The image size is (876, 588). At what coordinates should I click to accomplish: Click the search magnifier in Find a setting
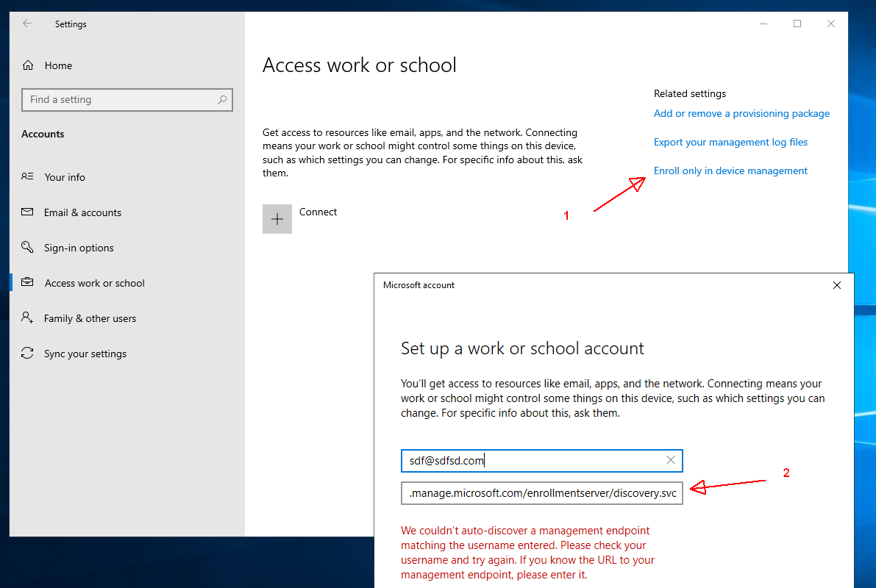pos(222,99)
